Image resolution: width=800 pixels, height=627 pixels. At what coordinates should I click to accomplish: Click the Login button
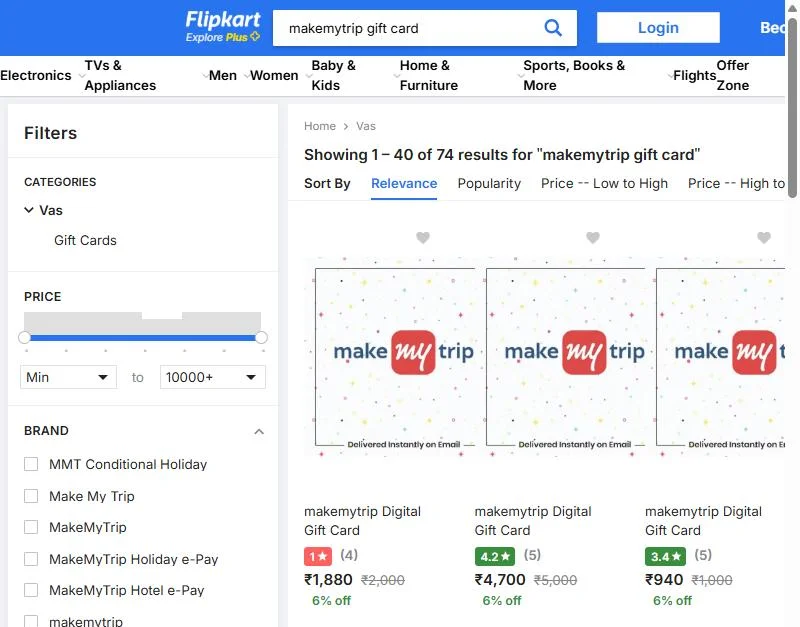pos(658,28)
